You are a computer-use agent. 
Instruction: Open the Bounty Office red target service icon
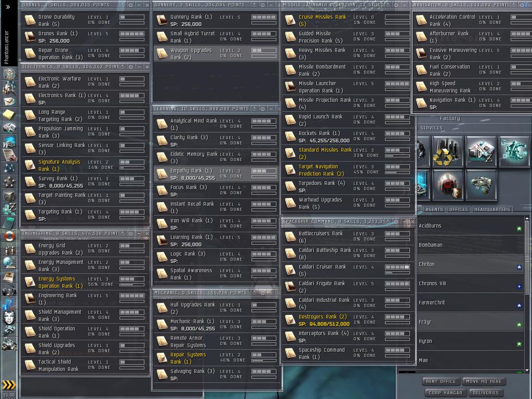coord(448,185)
